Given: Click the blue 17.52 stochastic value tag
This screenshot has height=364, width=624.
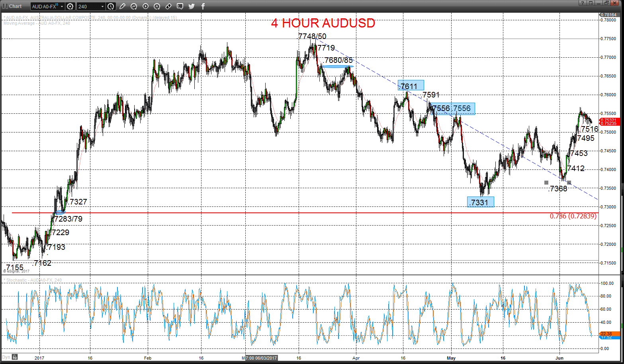Looking at the screenshot, I should 609,337.
